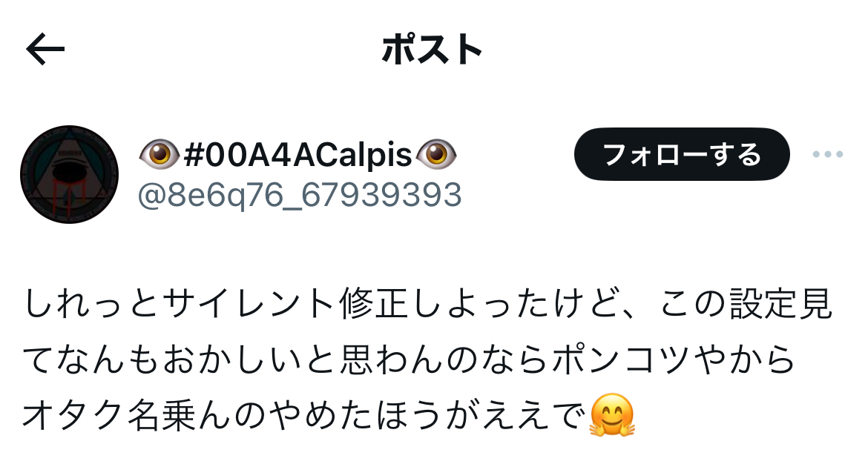Click the ポスト header title

coord(433,49)
